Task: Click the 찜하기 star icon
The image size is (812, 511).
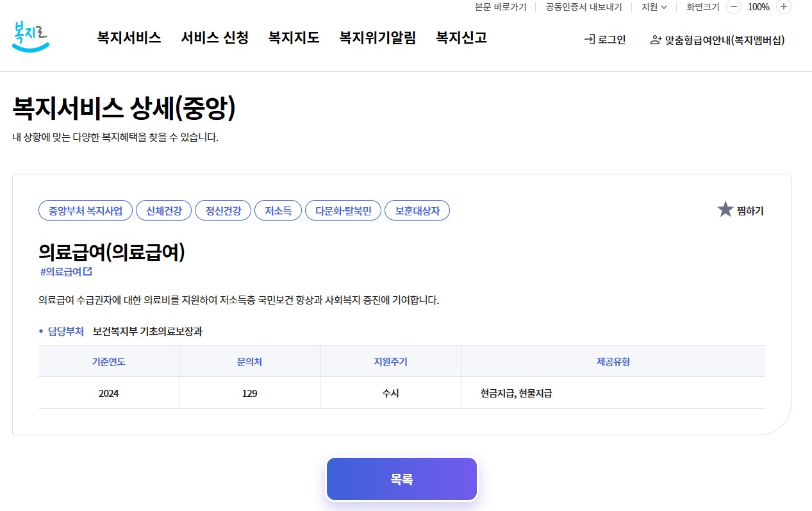Action: coord(725,208)
